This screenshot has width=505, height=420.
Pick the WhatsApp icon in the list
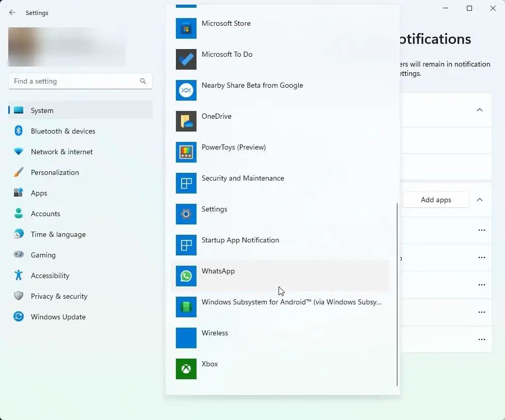[186, 276]
